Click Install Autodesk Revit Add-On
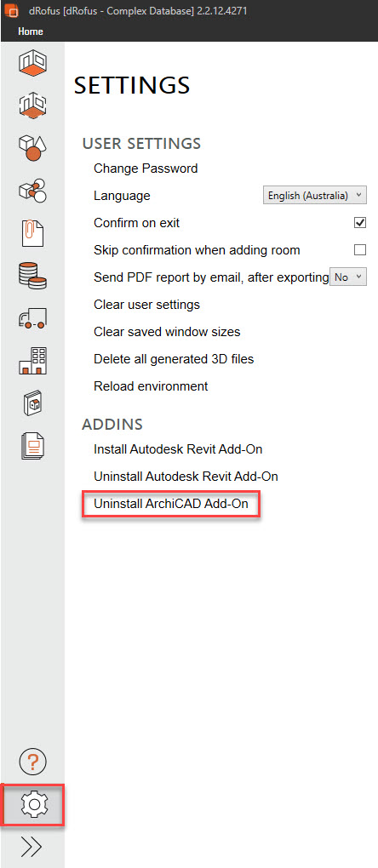 [178, 449]
